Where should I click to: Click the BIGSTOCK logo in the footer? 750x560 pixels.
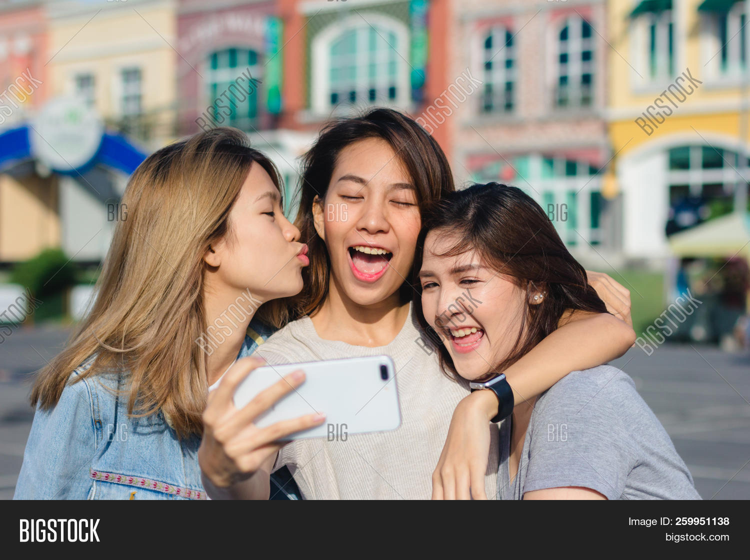[59, 530]
